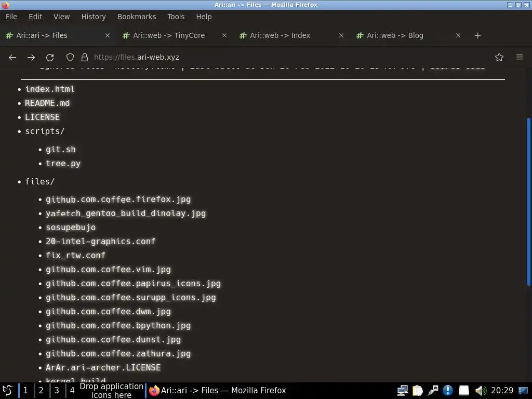Open the tracking protection shield

[70, 57]
